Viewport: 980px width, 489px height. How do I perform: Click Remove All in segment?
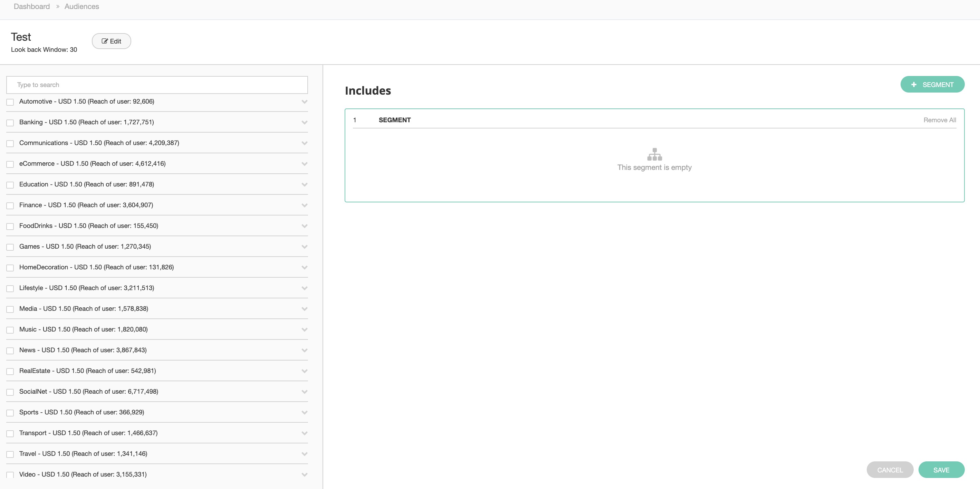939,120
